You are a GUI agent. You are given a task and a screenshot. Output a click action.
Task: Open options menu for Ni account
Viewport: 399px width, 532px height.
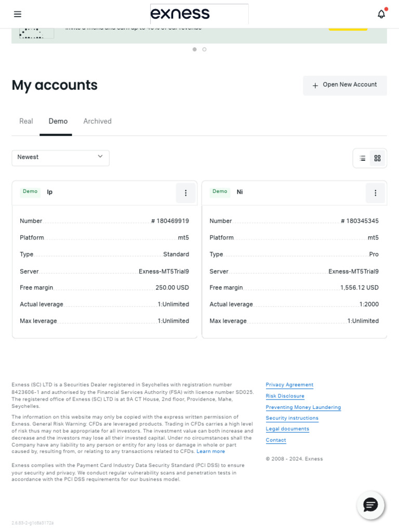(375, 193)
